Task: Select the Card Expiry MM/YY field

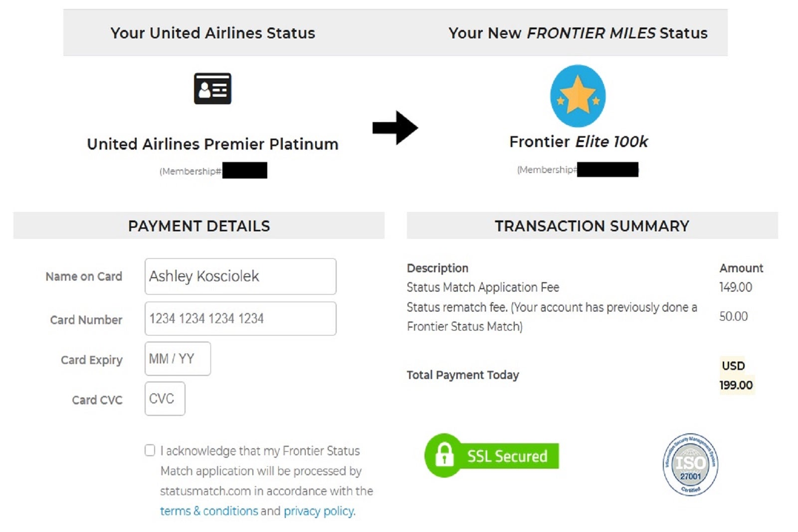Action: click(x=178, y=358)
